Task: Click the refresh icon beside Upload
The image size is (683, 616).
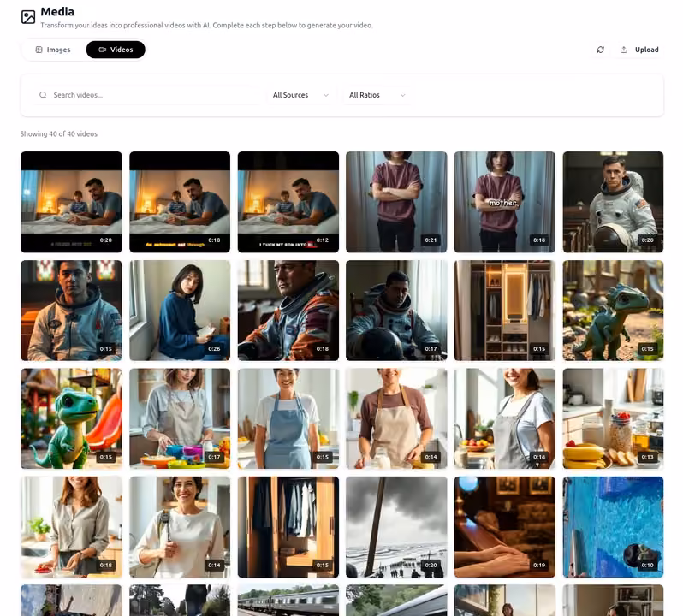Action: click(x=601, y=50)
